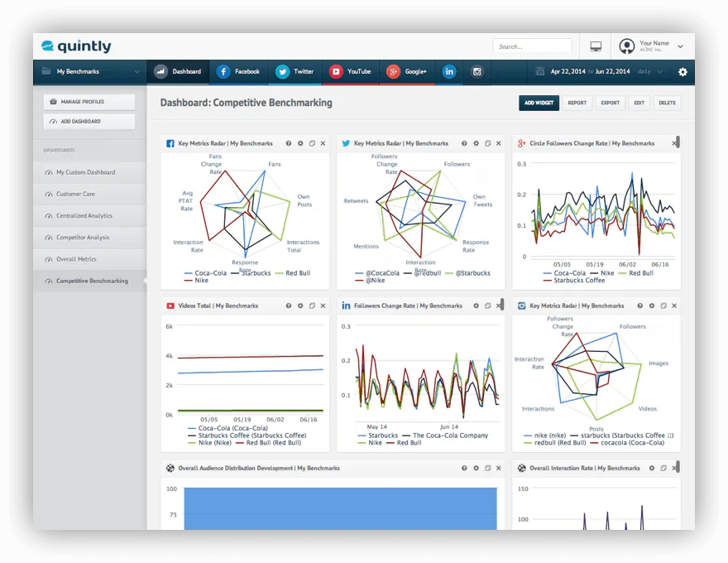Open help on Videos Total widget
The width and height of the screenshot is (728, 563).
pos(289,306)
